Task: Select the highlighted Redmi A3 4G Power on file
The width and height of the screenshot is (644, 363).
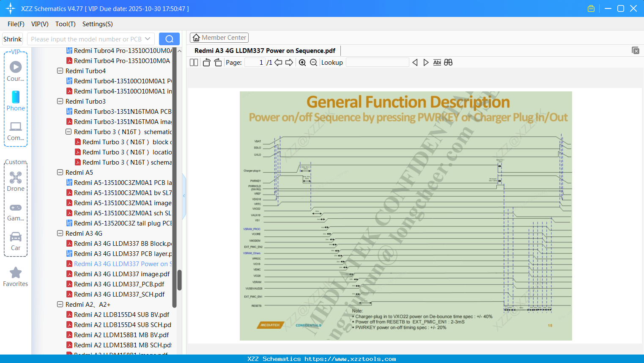Action: tap(119, 264)
